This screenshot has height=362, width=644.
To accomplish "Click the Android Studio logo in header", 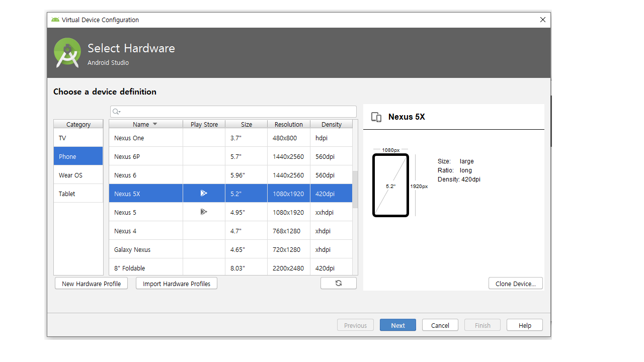I will point(67,53).
